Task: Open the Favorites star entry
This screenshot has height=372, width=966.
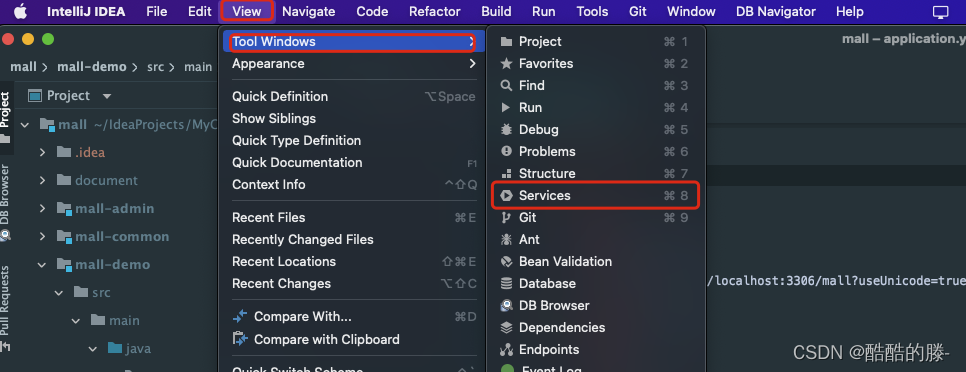Action: (596, 63)
